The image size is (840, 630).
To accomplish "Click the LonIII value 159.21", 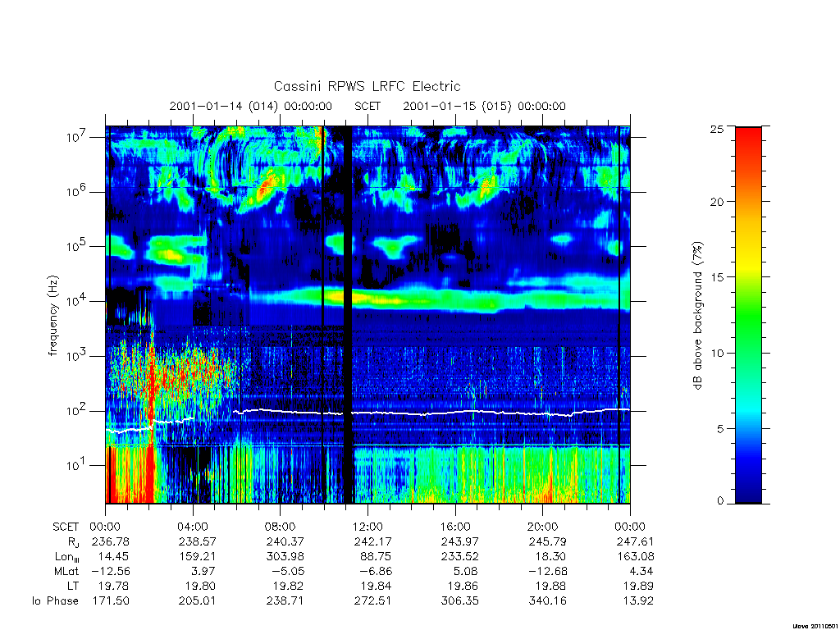I will (x=197, y=557).
